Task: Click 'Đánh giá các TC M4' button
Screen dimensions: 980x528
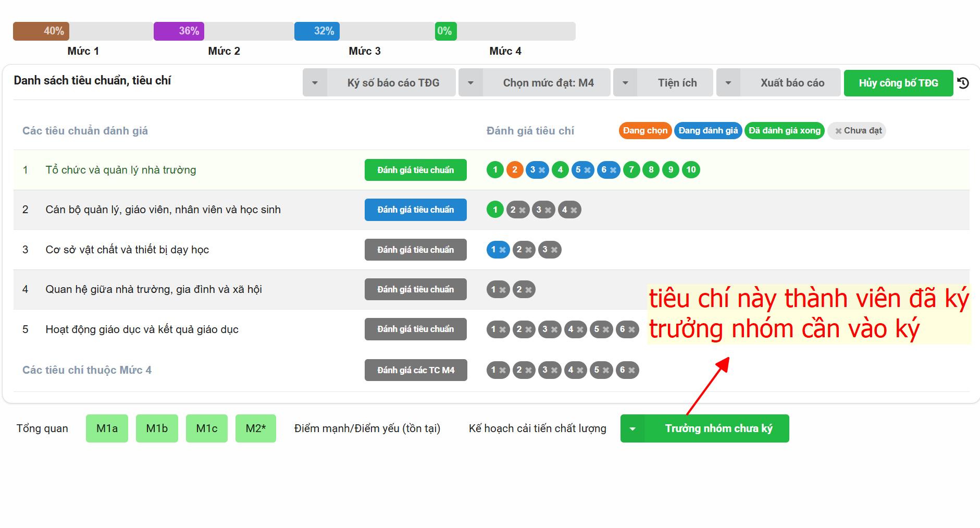Action: pos(416,370)
